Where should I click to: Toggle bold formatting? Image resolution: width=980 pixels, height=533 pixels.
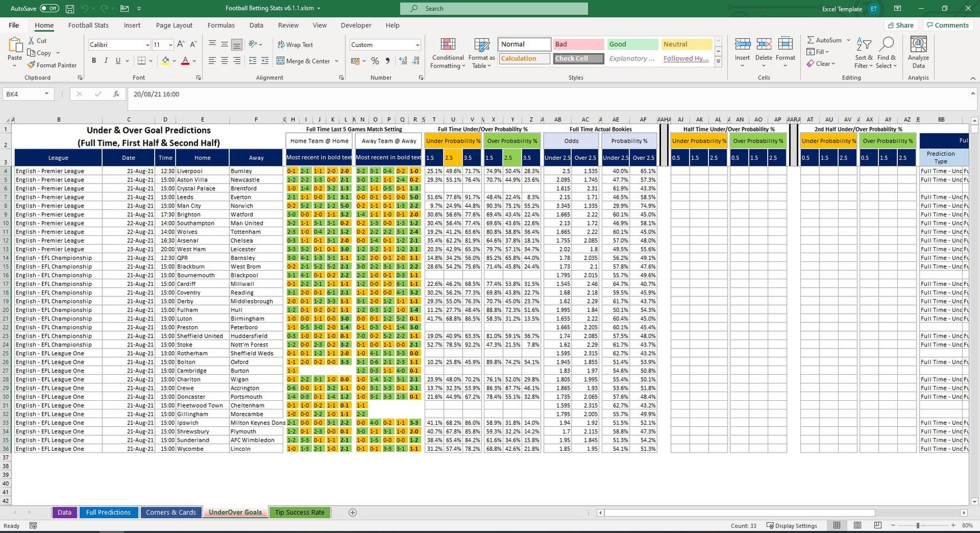[94, 61]
